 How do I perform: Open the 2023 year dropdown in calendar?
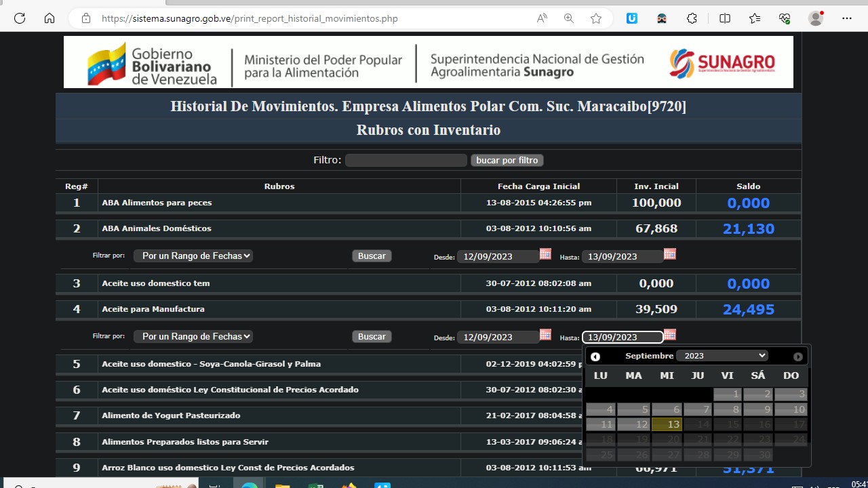pyautogui.click(x=722, y=356)
